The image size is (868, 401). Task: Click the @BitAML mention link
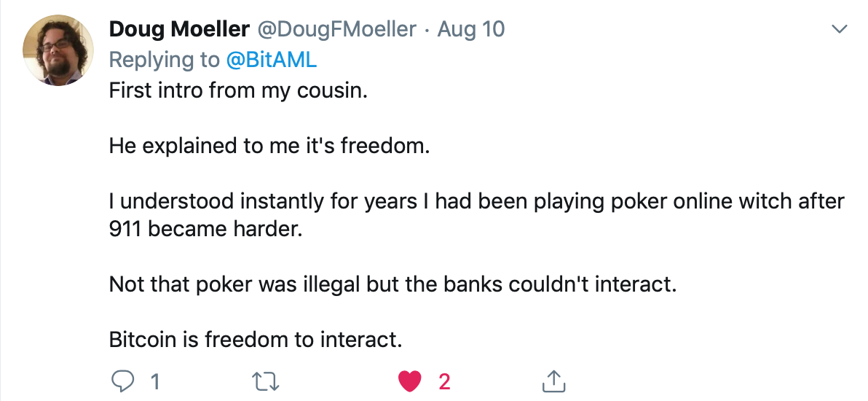(272, 60)
